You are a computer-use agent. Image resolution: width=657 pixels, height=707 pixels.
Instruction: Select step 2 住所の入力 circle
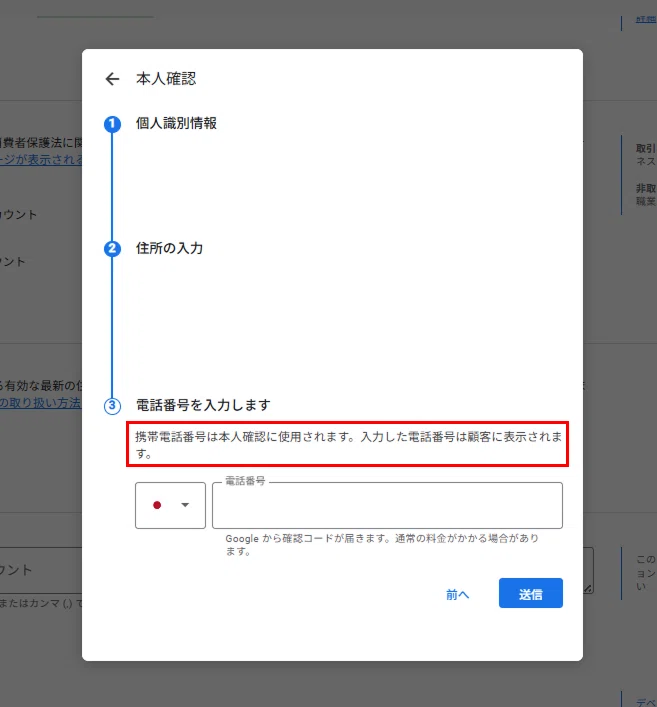coord(112,248)
